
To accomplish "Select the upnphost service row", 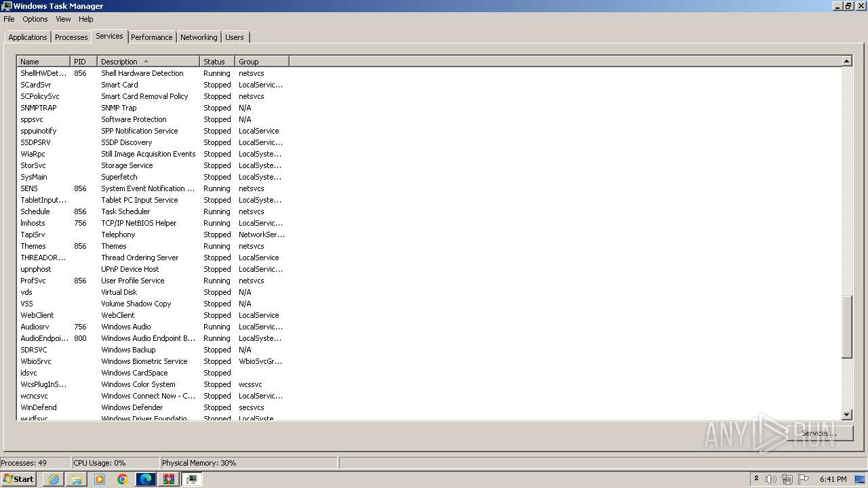I will 153,269.
